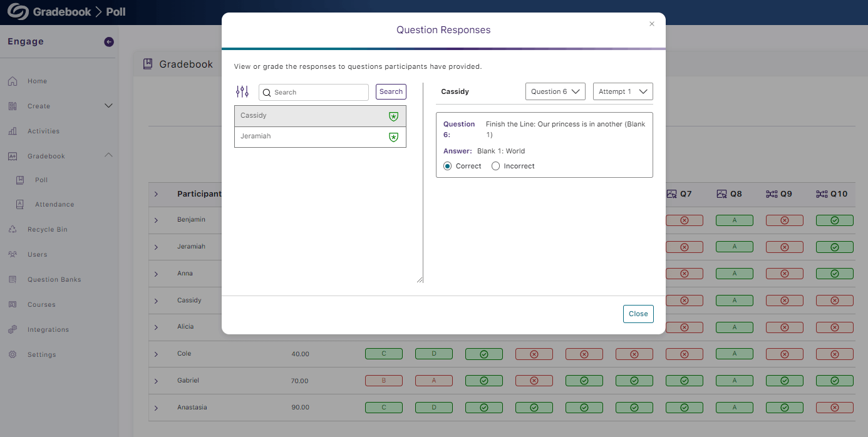Click Gabriel's red B answer cell
The width and height of the screenshot is (868, 437).
pos(383,381)
